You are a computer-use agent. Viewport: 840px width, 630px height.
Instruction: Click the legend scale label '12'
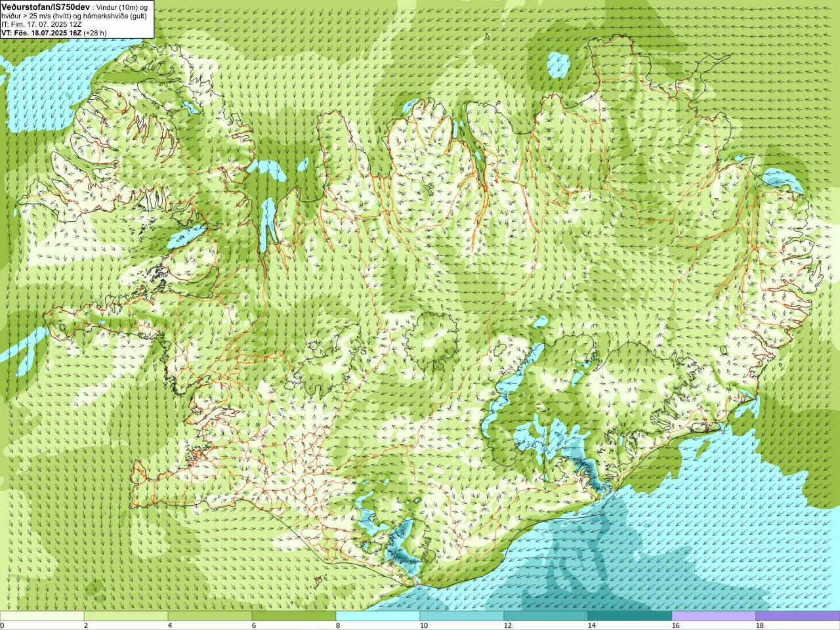point(507,625)
